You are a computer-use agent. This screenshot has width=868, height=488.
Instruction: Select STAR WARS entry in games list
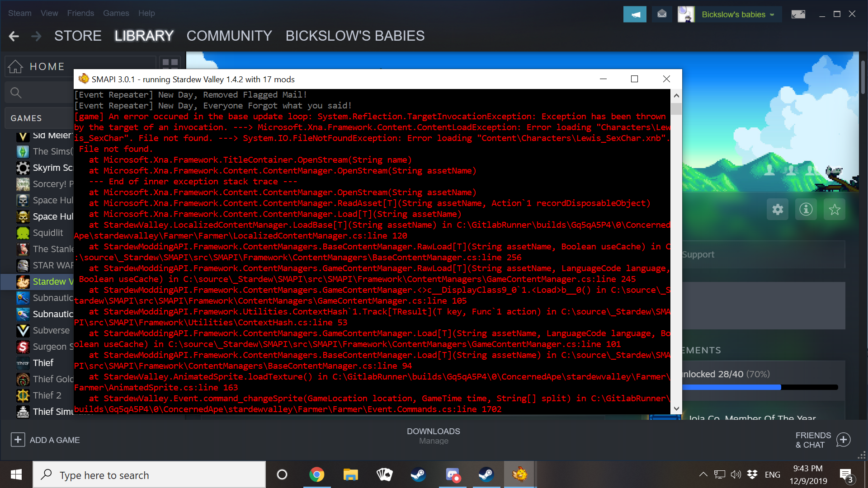[x=37, y=266]
